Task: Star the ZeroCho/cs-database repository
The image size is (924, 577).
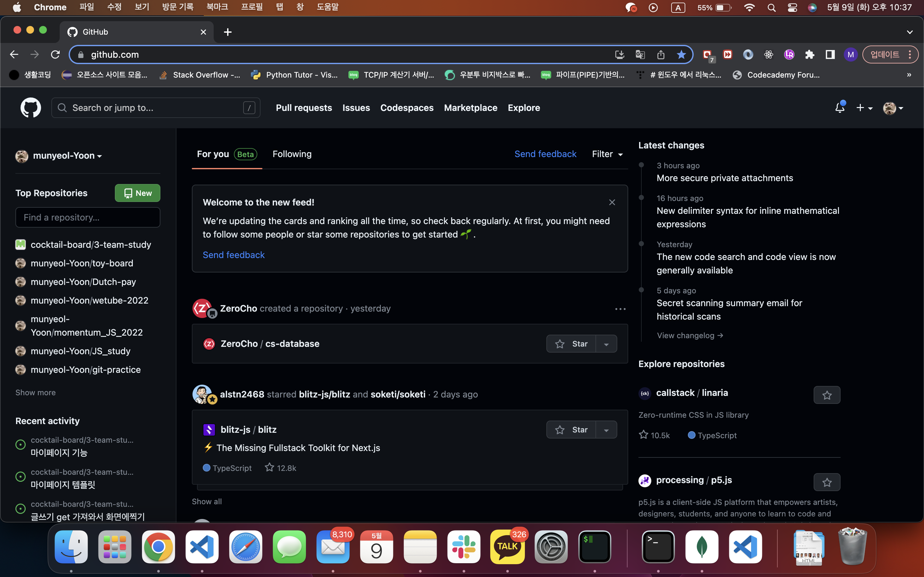Action: click(x=571, y=344)
